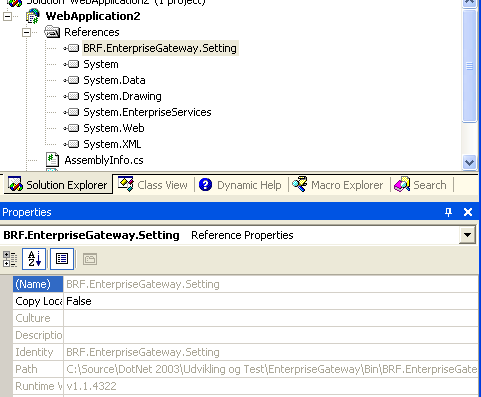This screenshot has height=397, width=481.
Task: Select the System.XML reference
Action: click(x=112, y=144)
